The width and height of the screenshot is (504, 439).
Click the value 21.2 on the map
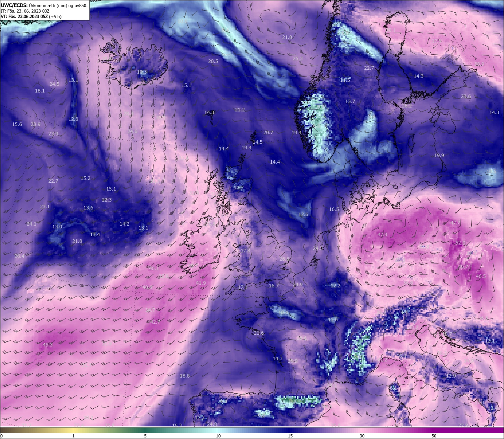coord(239,110)
